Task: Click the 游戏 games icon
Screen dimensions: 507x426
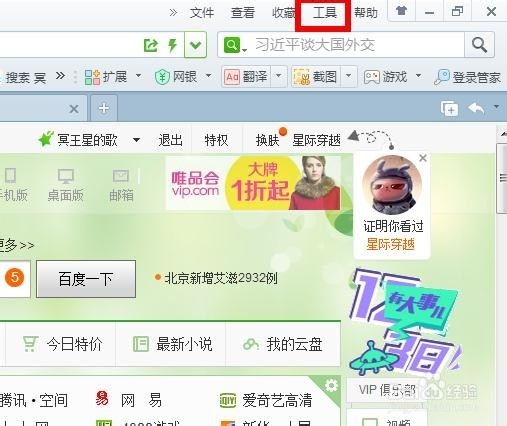Action: 371,77
